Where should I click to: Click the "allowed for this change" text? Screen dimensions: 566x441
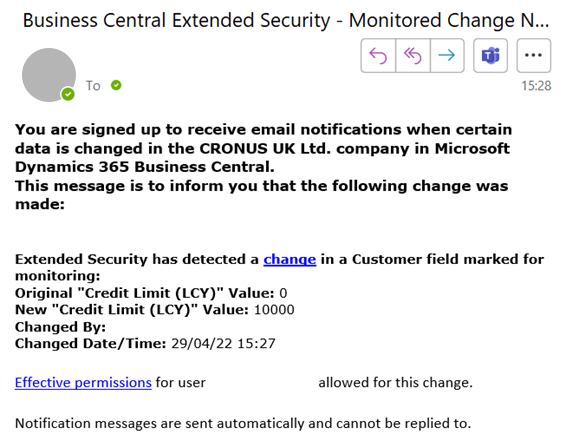tap(396, 383)
